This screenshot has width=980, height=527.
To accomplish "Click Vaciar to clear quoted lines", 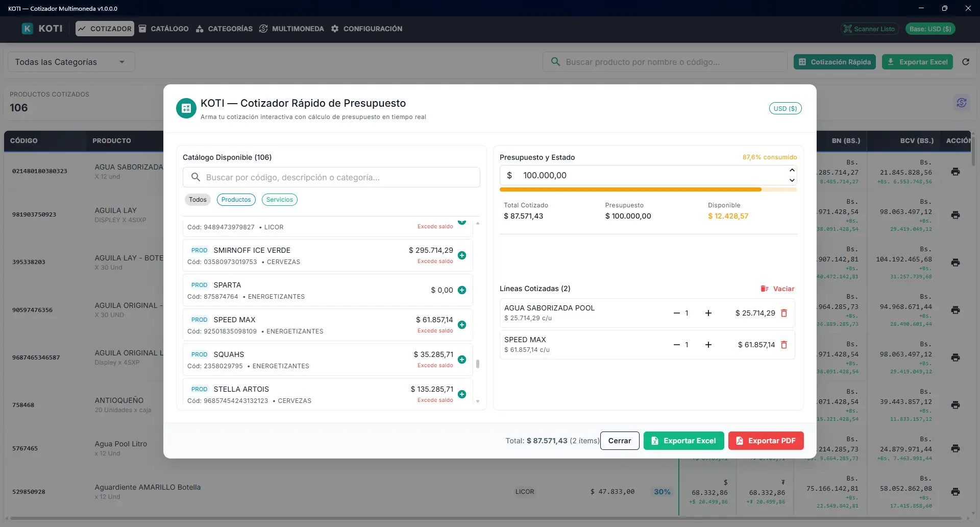I will point(777,289).
